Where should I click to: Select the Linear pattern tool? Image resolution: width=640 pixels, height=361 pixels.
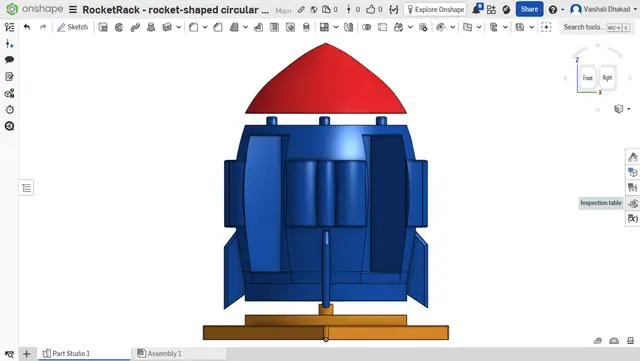tap(324, 27)
